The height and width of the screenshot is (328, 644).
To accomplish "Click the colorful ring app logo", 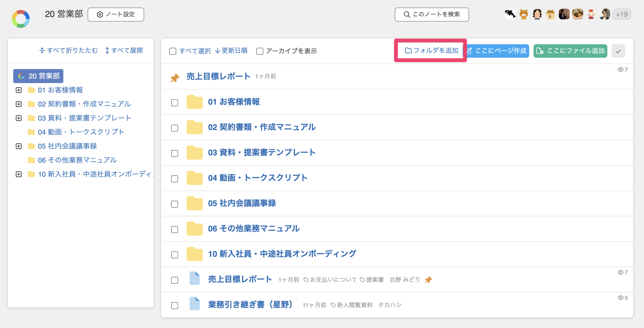I will point(21,19).
